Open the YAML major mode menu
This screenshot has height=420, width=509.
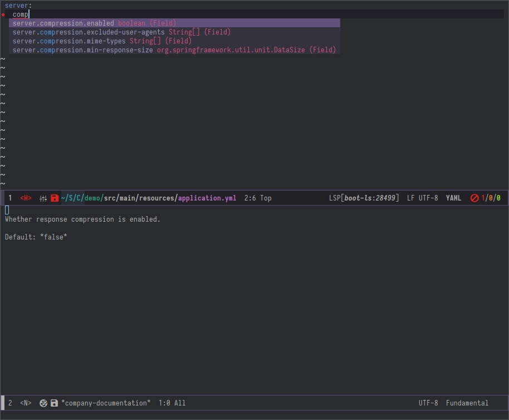[x=453, y=198]
